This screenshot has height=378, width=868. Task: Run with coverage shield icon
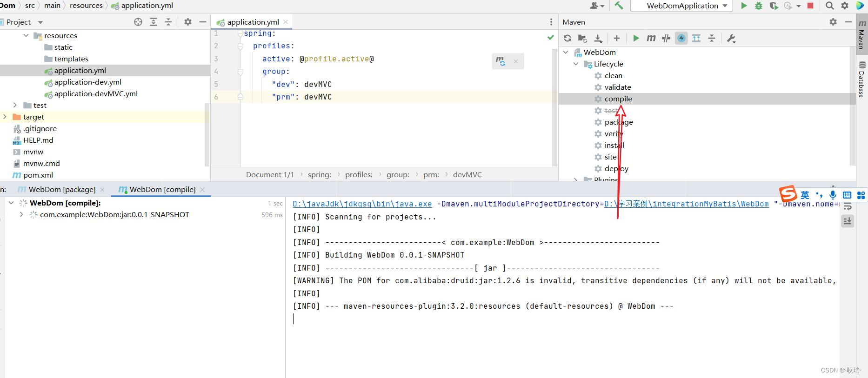[x=774, y=6]
